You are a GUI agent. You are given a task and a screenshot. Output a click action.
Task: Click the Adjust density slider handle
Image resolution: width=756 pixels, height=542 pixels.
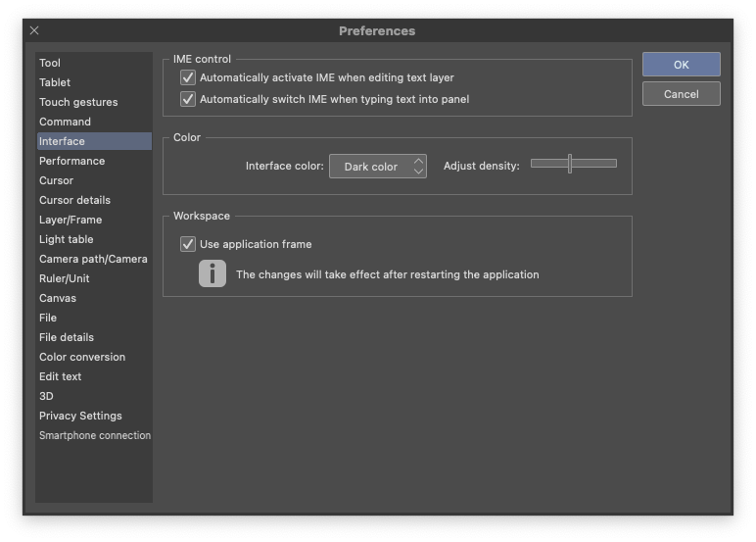570,164
